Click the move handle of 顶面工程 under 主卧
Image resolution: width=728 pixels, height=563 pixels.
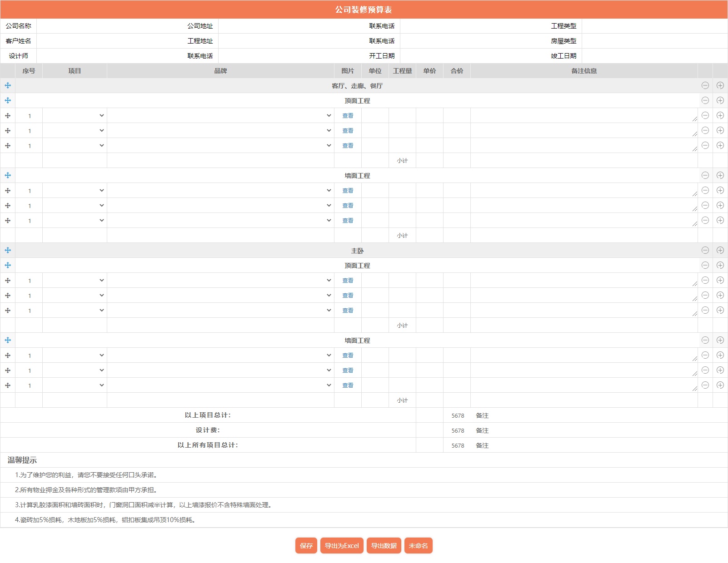pos(8,265)
